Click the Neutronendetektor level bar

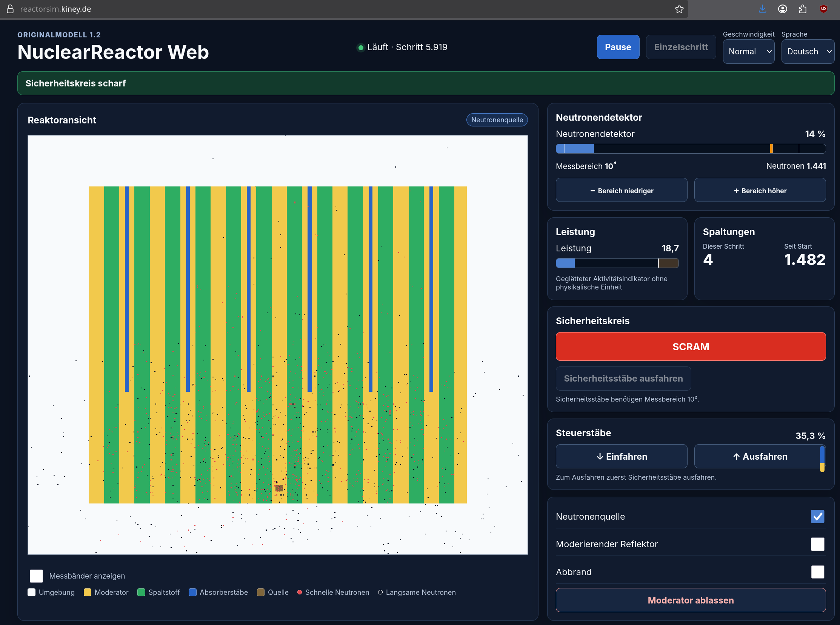691,149
